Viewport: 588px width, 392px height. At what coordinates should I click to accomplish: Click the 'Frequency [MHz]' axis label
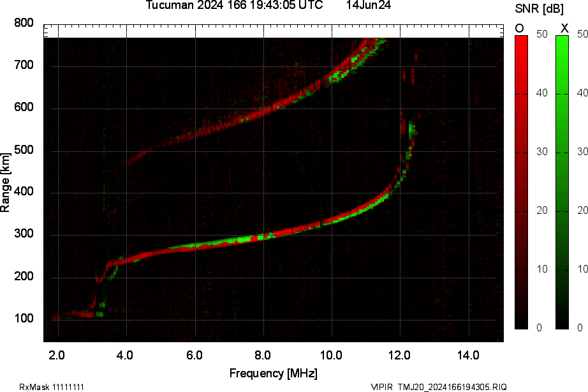[x=274, y=373]
